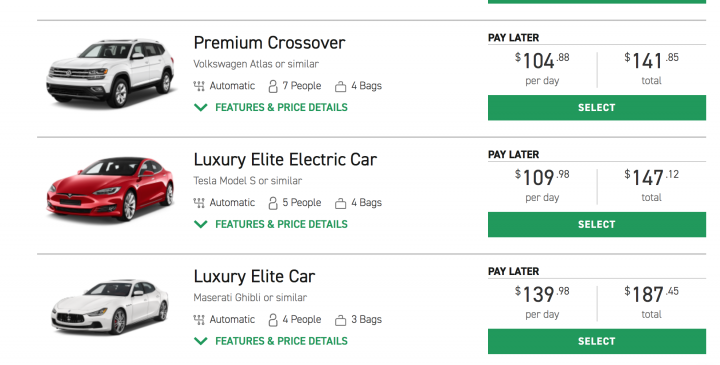The width and height of the screenshot is (720, 365).
Task: Select the Premium Crossover pay later rate
Action: pos(596,108)
